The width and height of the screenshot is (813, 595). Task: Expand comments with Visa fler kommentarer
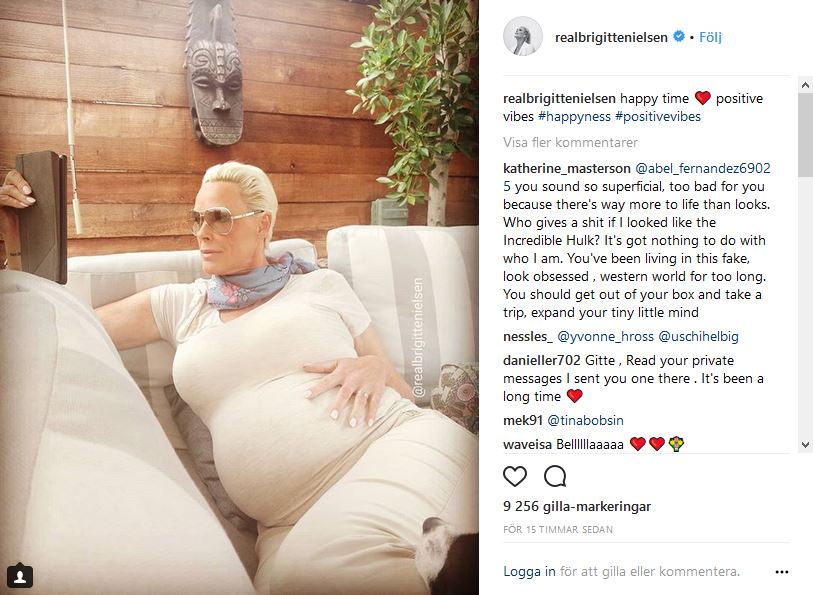click(x=570, y=142)
